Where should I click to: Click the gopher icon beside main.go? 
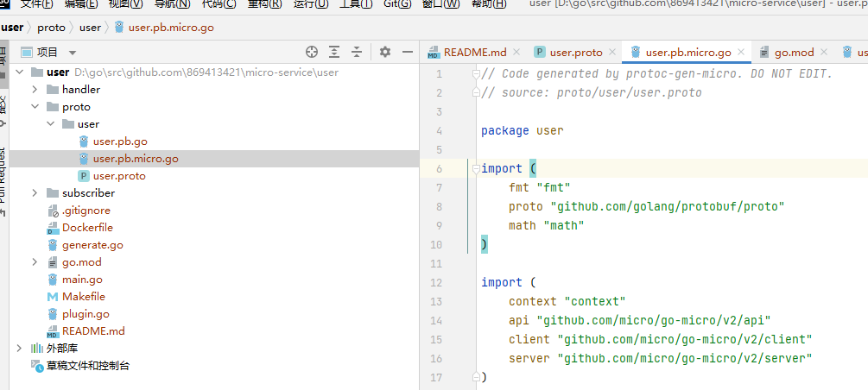tap(53, 280)
